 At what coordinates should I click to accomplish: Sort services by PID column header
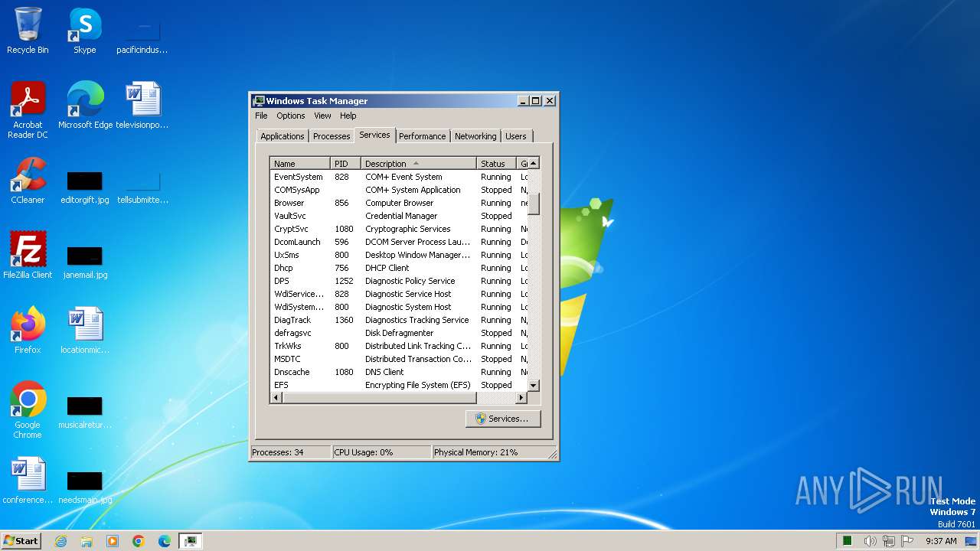[x=346, y=163]
